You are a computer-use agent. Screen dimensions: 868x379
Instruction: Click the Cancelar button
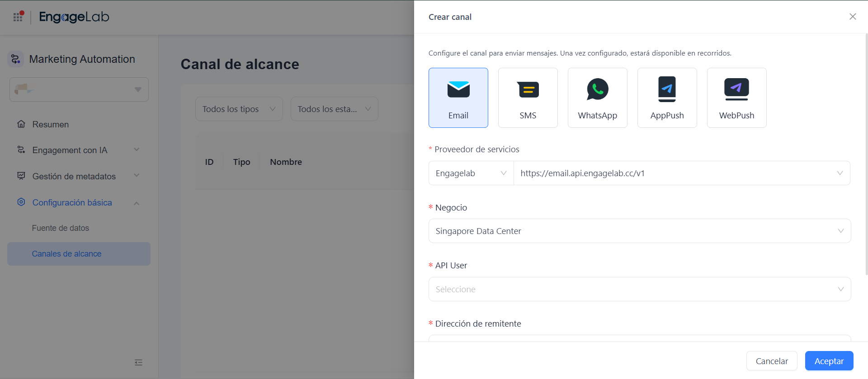(x=771, y=361)
